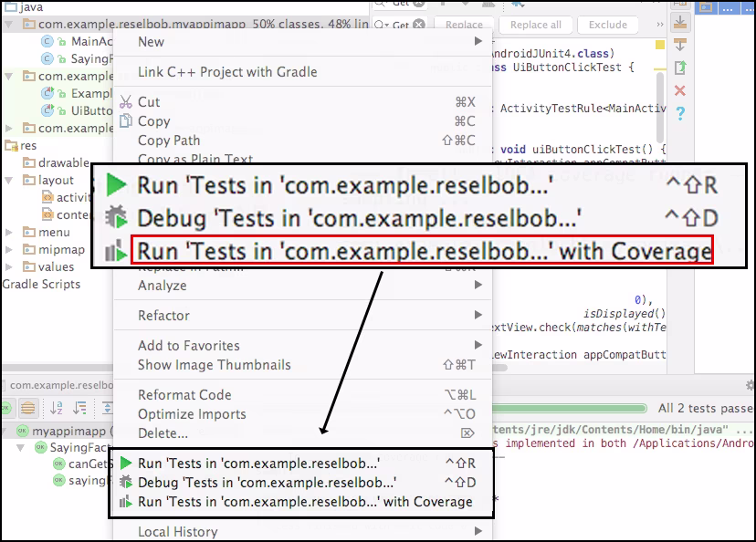Click the drawable folder icon

[29, 162]
